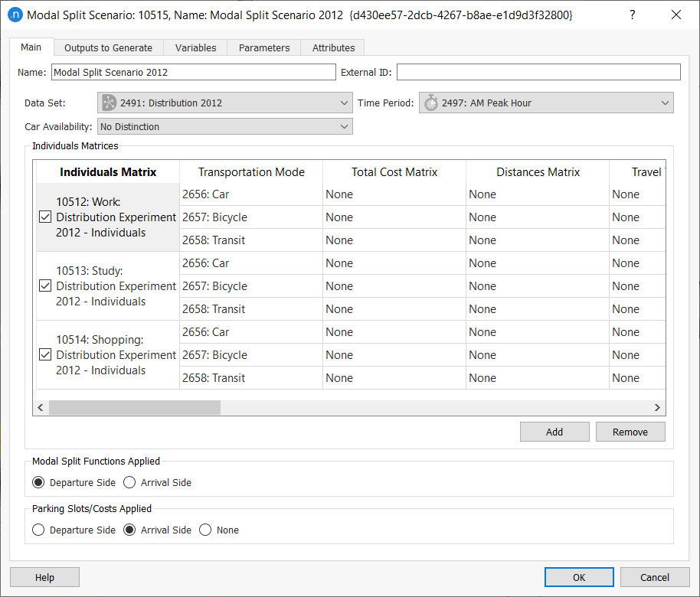This screenshot has height=597, width=700.
Task: Open the Data Set dropdown
Action: (344, 102)
